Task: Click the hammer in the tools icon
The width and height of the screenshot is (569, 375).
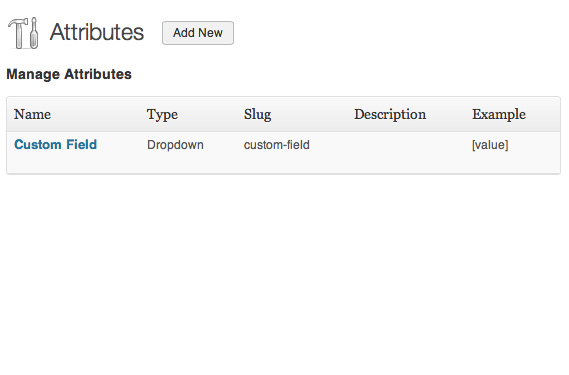Action: pos(17,34)
